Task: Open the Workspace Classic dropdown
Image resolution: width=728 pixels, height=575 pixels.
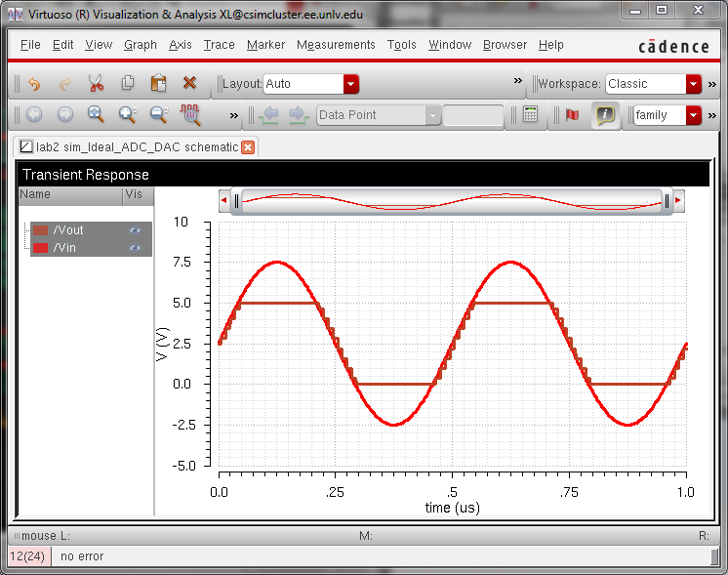Action: pyautogui.click(x=694, y=84)
